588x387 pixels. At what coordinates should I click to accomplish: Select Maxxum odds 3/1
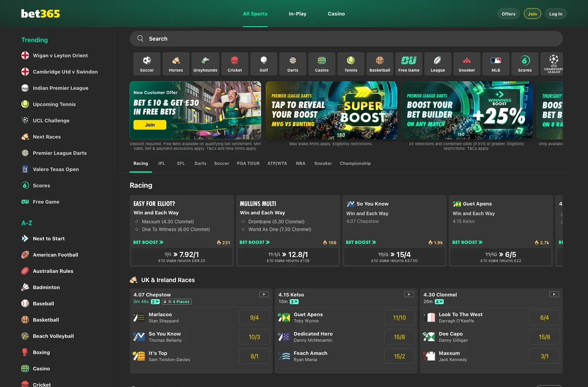pyautogui.click(x=545, y=356)
